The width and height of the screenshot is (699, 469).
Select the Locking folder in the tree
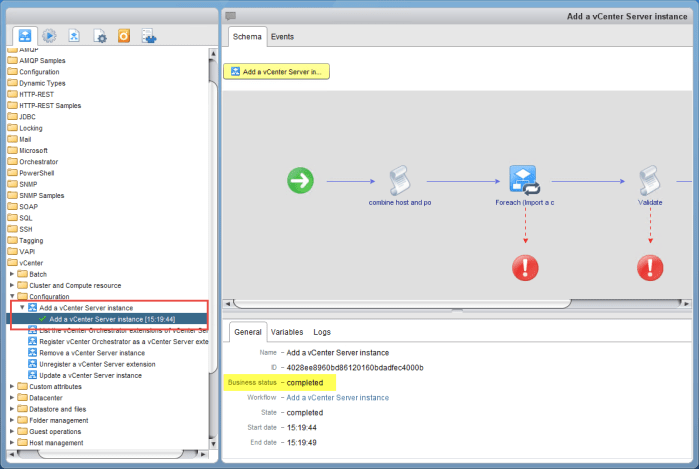(31, 128)
